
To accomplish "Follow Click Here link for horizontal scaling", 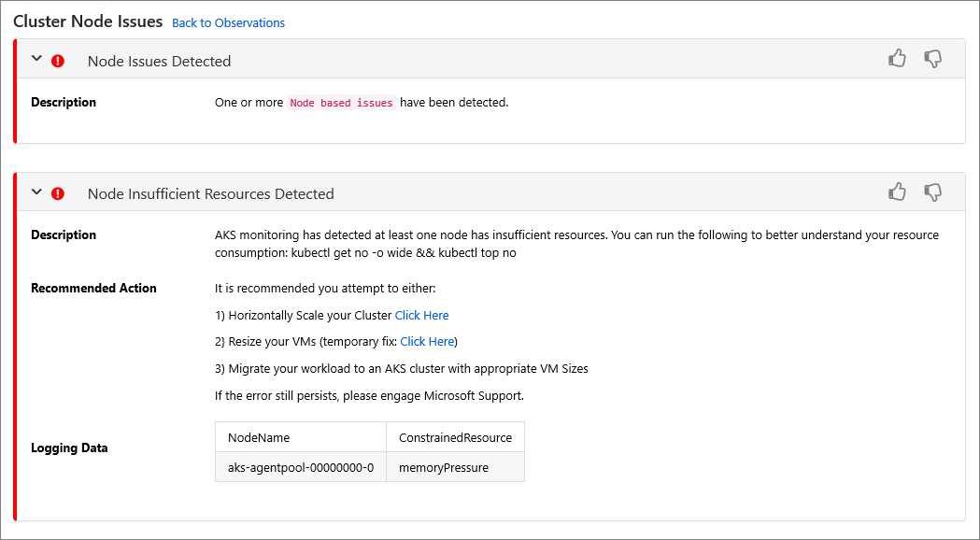I will 422,315.
